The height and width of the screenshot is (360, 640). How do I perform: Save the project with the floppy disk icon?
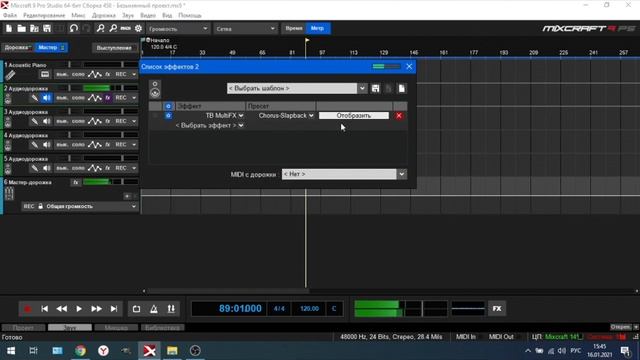click(x=47, y=29)
